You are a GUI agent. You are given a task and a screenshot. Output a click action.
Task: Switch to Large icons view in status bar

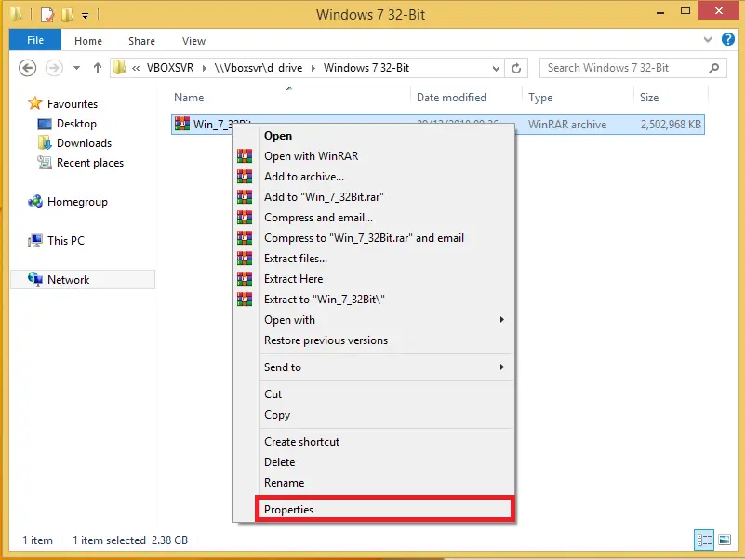725,540
